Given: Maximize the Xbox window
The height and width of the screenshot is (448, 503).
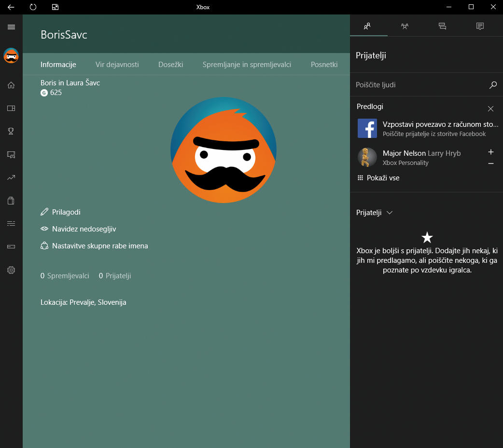Looking at the screenshot, I should 471,7.
